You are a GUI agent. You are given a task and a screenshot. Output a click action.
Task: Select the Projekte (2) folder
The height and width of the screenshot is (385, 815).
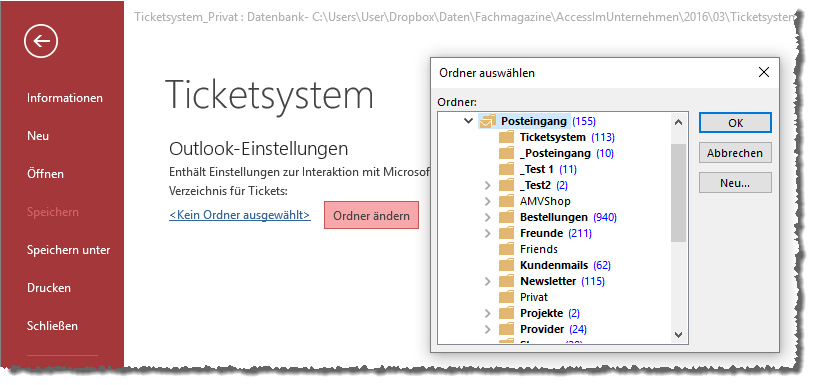[x=549, y=313]
